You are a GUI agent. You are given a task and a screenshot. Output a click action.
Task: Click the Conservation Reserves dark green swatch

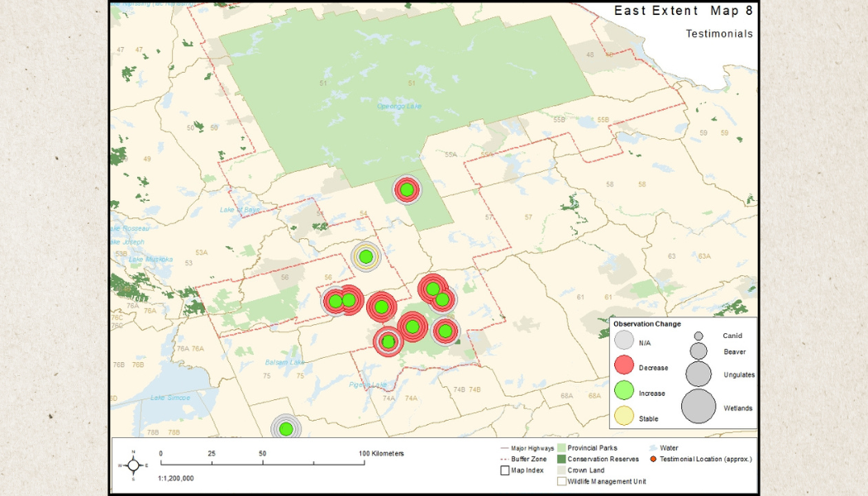[560, 459]
